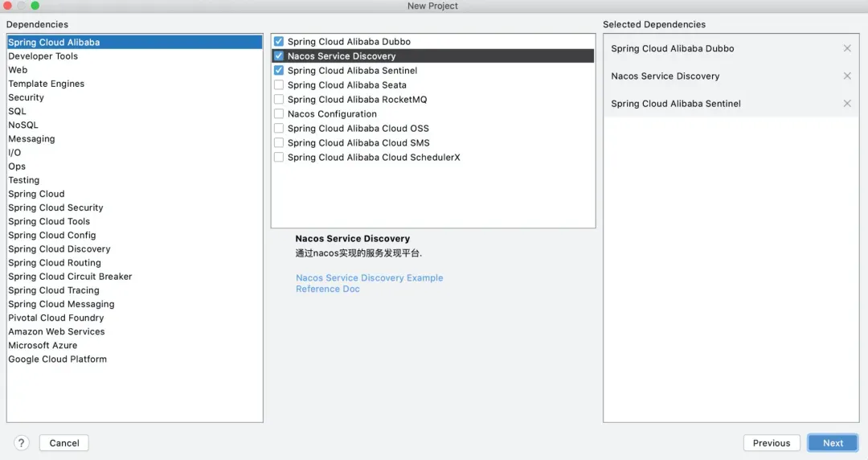Select Spring Cloud Config category
Screen dimensions: 868x460
[134, 235]
